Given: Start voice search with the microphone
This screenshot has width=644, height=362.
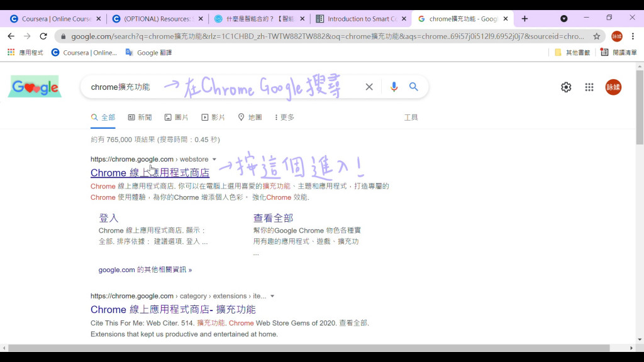Looking at the screenshot, I should point(394,87).
